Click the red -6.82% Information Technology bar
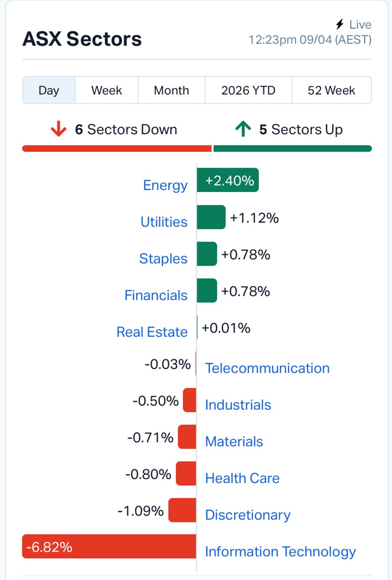This screenshot has height=580, width=392. tap(109, 546)
